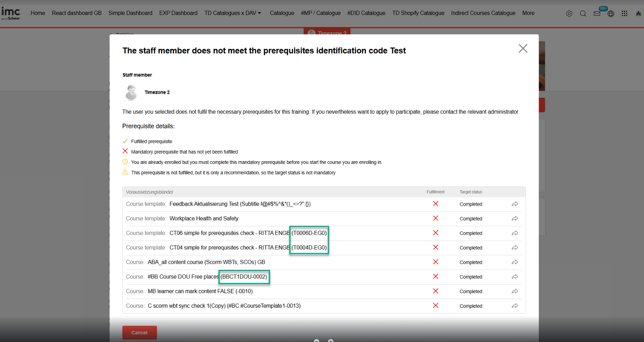Screen dimensions: 644x342
Task: Click the imc logo
Action: pyautogui.click(x=11, y=13)
